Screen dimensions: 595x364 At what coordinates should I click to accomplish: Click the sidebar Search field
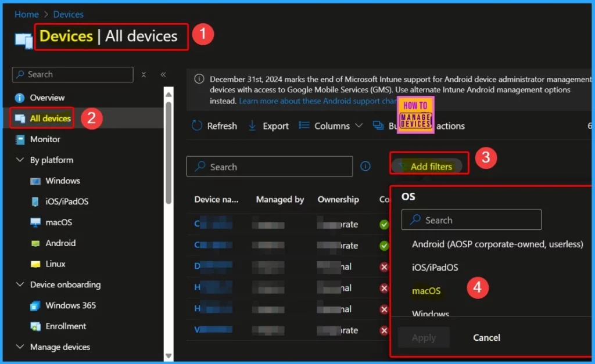[x=73, y=74]
